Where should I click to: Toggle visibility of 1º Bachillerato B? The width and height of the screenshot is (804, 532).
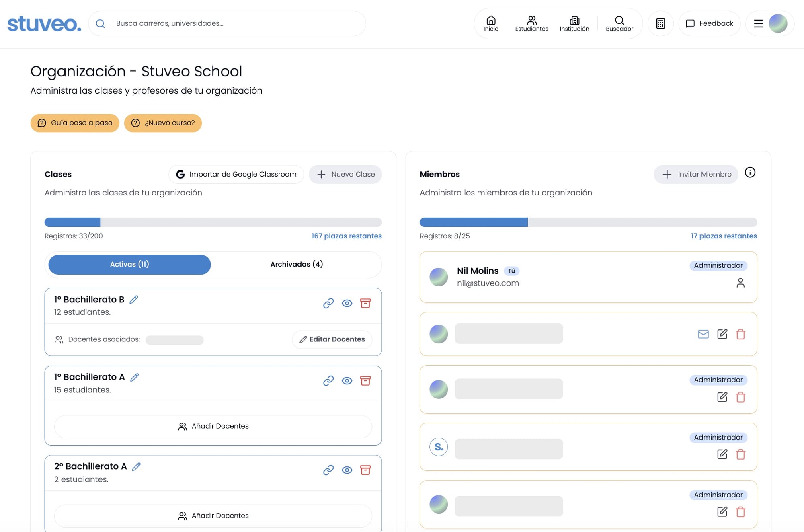347,303
